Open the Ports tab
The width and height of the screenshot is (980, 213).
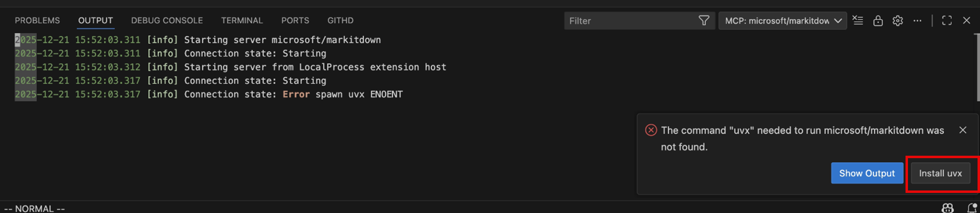point(295,21)
